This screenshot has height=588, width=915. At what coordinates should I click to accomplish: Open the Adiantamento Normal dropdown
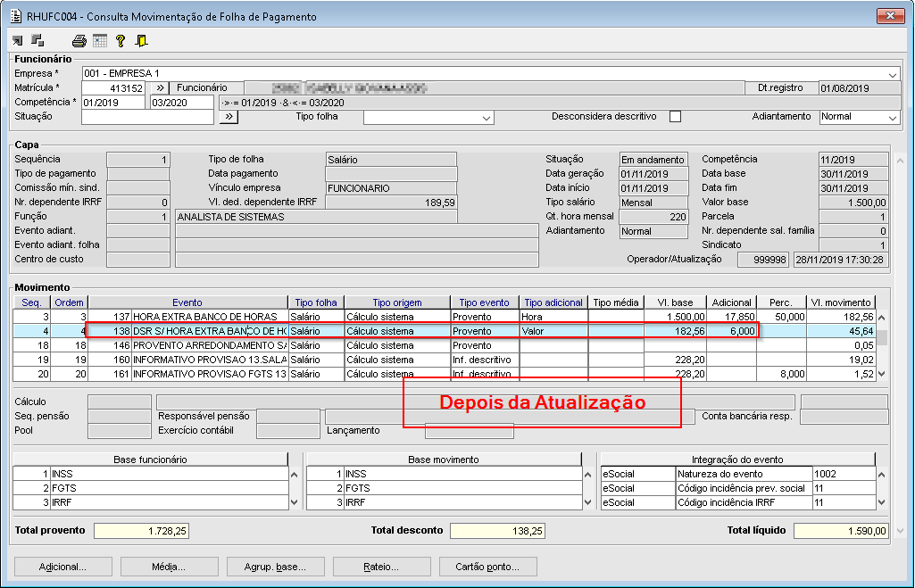click(x=893, y=117)
